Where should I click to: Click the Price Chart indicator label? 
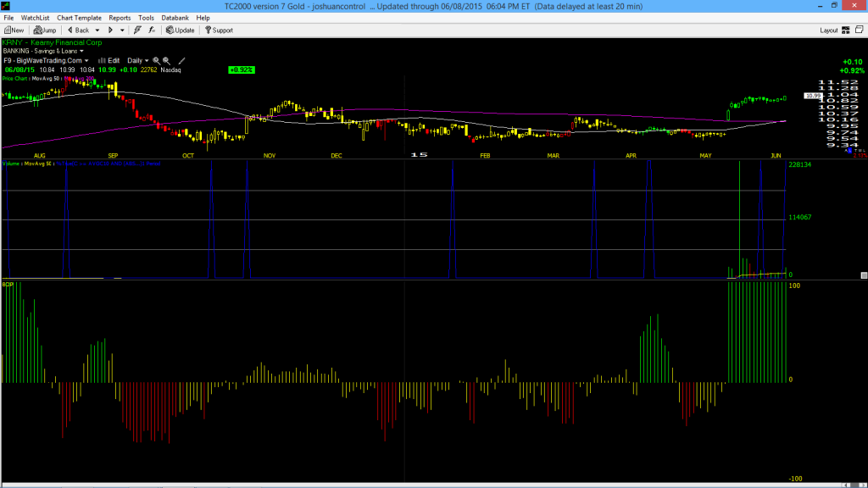click(15, 79)
